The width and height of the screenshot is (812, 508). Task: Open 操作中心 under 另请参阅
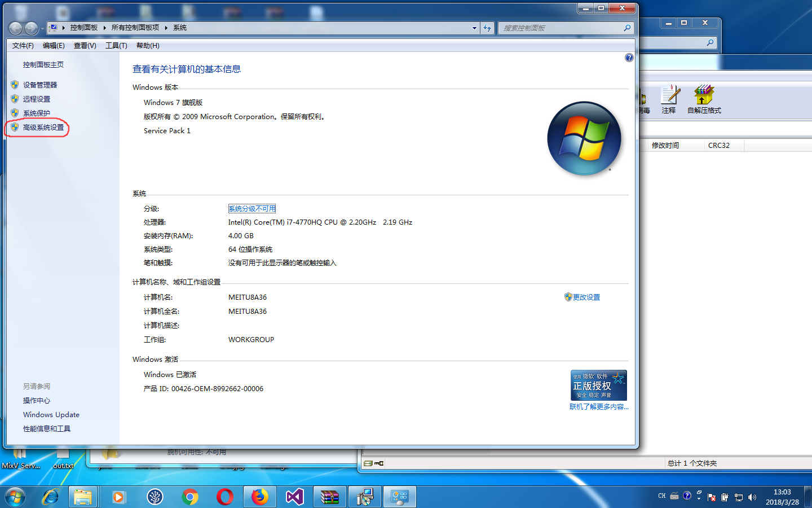point(36,400)
